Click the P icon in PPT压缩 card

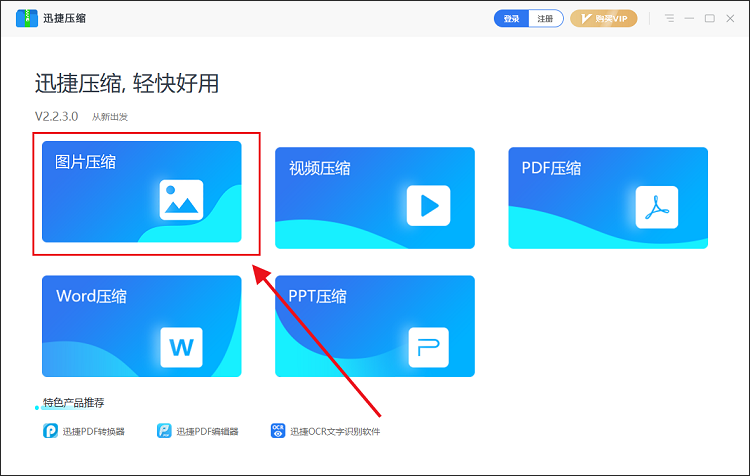(x=429, y=347)
